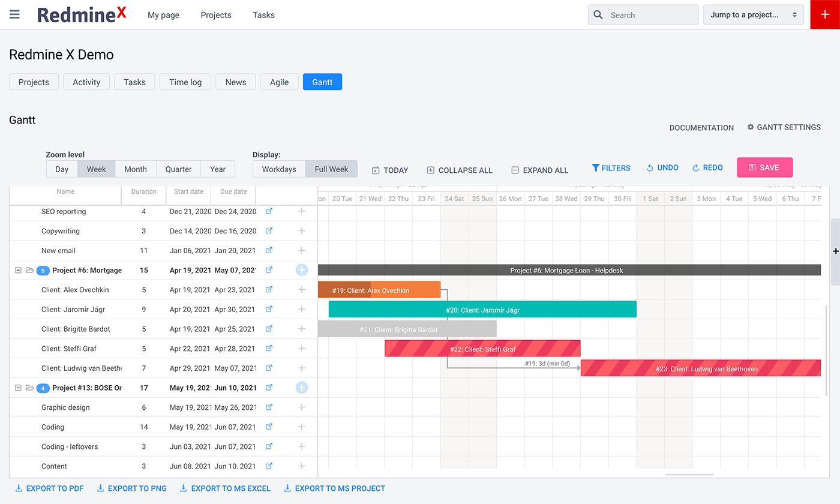Image resolution: width=840 pixels, height=504 pixels.
Task: Click folder icon of Project #6: Mortgage
Action: pos(29,270)
